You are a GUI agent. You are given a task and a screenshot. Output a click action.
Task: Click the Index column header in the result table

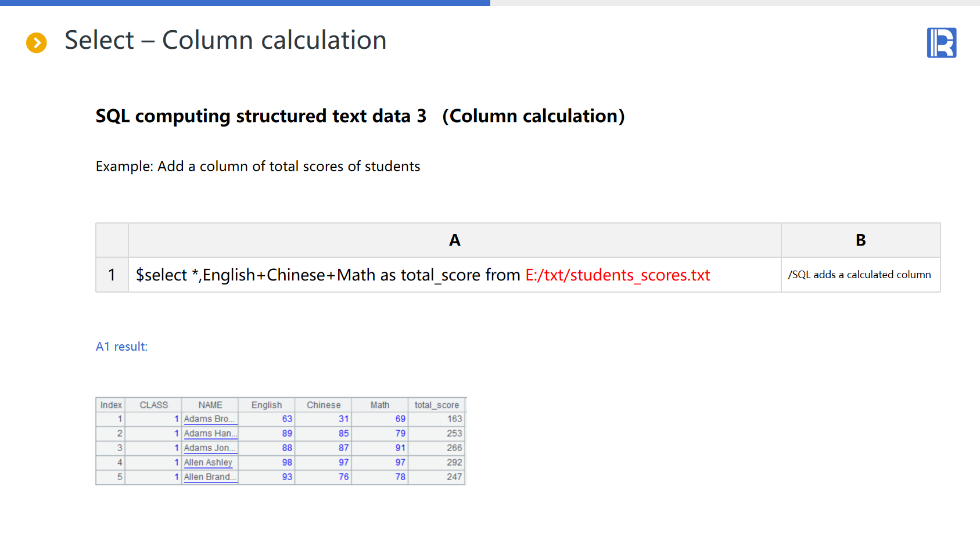pos(110,405)
